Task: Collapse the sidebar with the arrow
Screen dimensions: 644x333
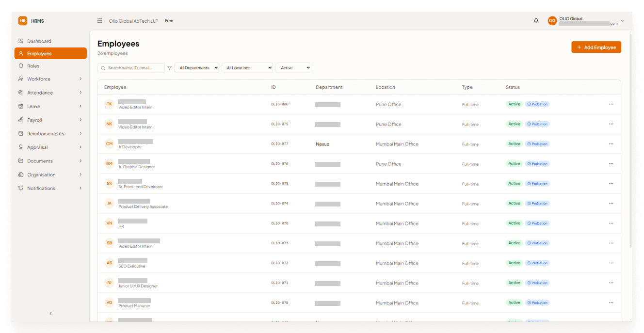Action: coord(50,314)
